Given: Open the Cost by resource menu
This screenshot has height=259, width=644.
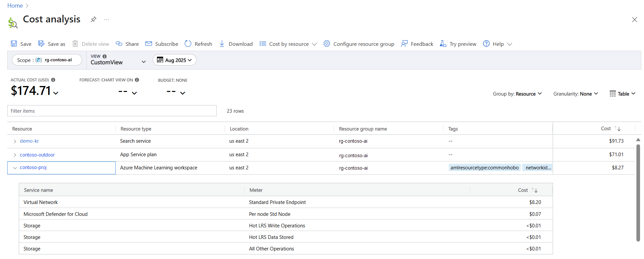Looking at the screenshot, I should pos(288,44).
